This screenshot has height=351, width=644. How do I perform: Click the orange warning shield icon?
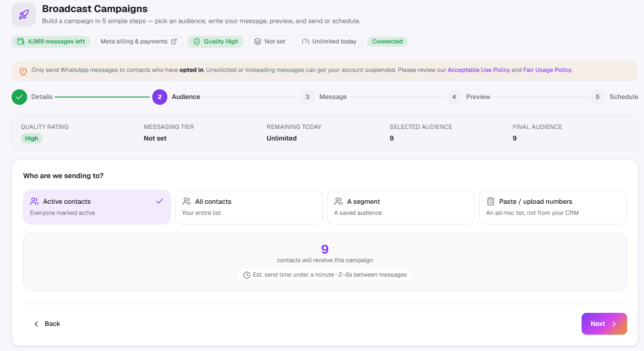23,71
